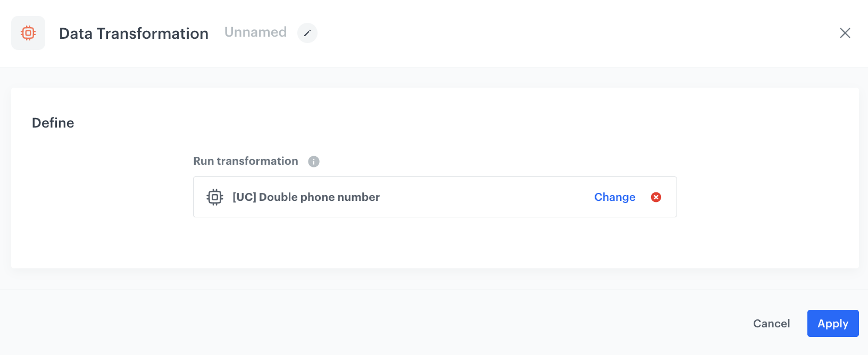Open the Run transformation info tooltip icon
868x355 pixels.
tap(314, 162)
